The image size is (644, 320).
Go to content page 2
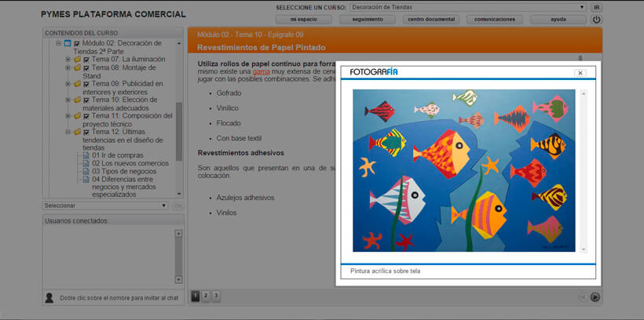coord(206,296)
